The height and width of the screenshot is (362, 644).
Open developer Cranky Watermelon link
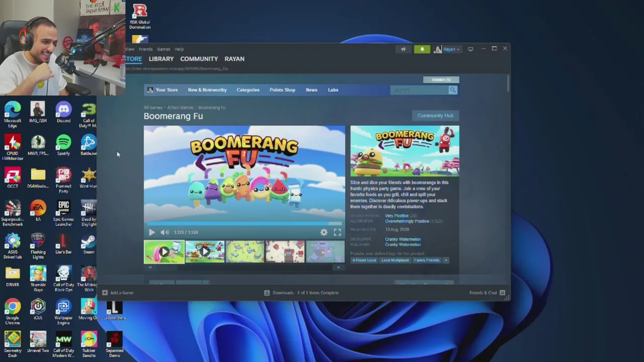(403, 239)
